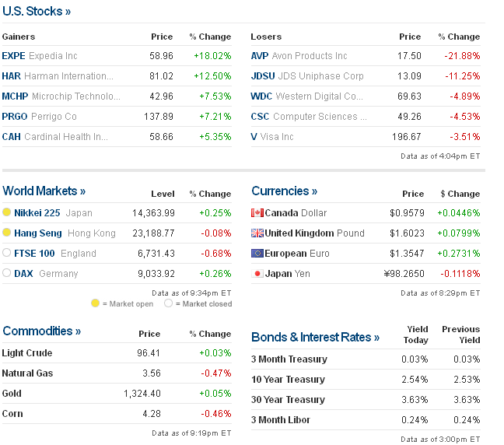This screenshot has width=504, height=445.
Task: Click the Japan Yen currency name
Action: point(288,274)
